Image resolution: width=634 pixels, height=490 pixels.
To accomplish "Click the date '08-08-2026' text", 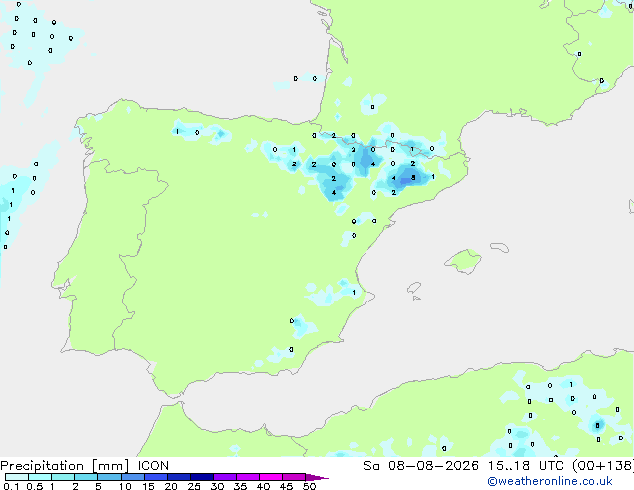I will 433,466.
